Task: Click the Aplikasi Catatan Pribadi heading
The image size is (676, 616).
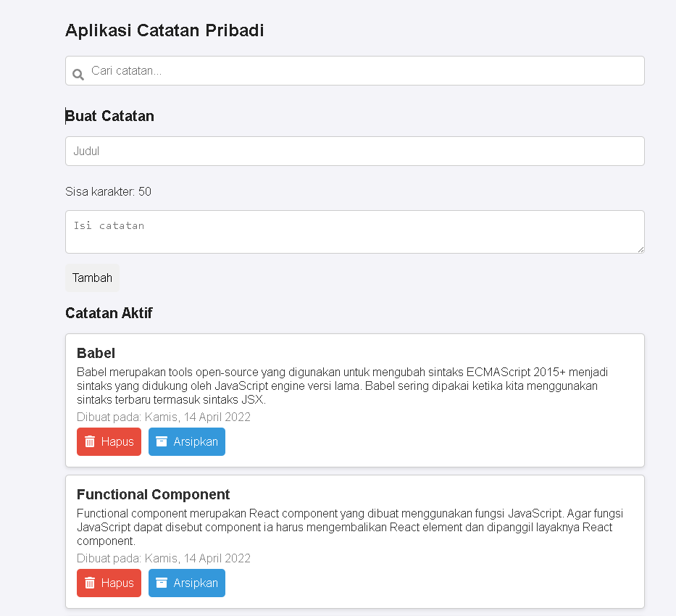Action: pos(164,30)
